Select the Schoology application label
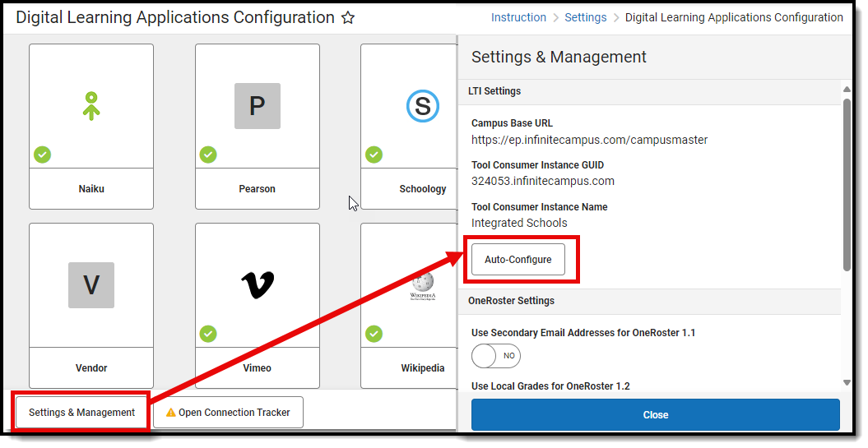Screen dimensions: 868x448 [x=423, y=189]
